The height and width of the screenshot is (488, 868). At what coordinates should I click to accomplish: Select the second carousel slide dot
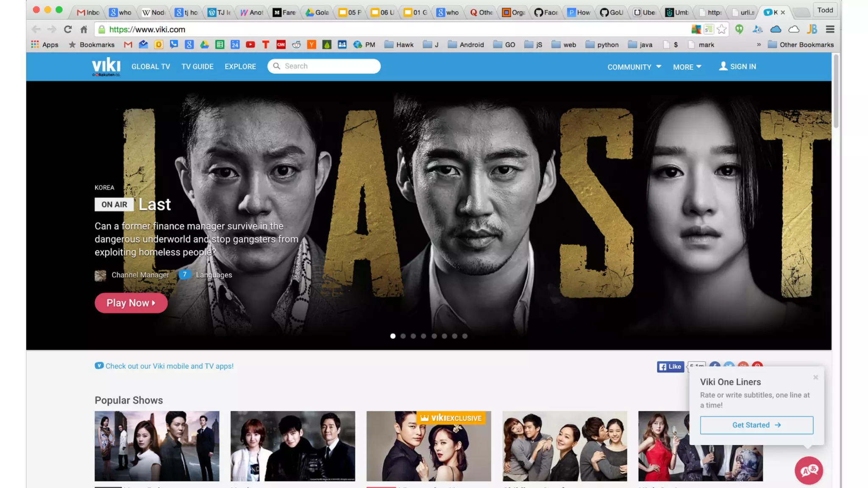[403, 336]
